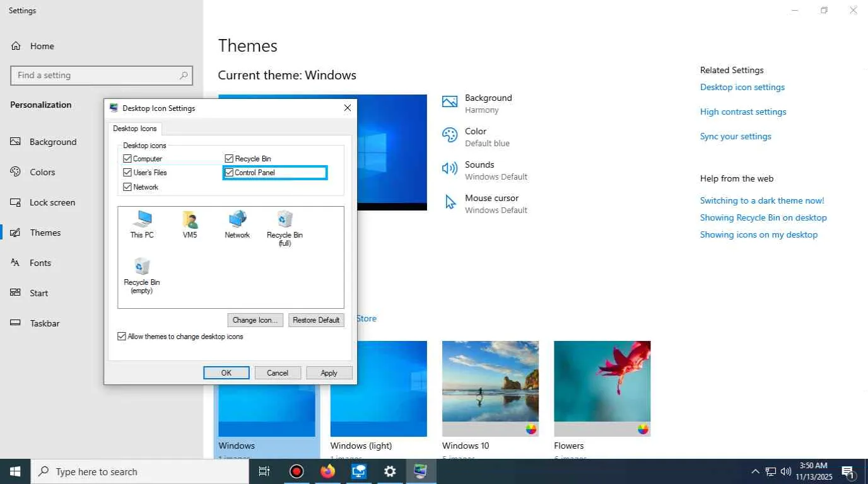Click the Change Icon... button
Image resolution: width=868 pixels, height=484 pixels.
click(x=255, y=320)
